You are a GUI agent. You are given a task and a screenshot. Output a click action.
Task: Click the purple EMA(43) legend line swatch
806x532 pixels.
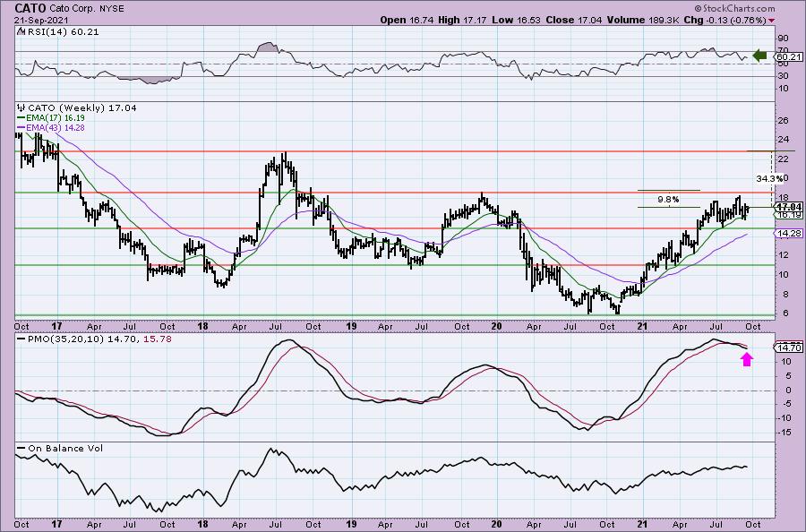(x=21, y=127)
